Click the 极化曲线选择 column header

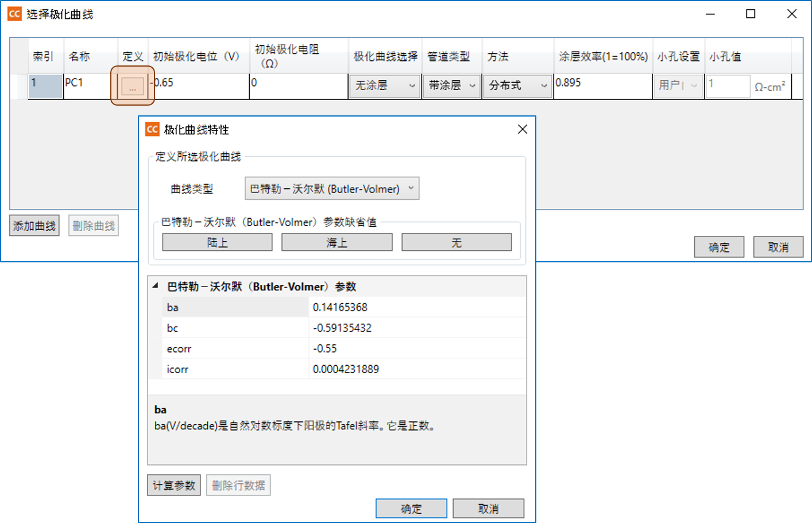pos(385,56)
